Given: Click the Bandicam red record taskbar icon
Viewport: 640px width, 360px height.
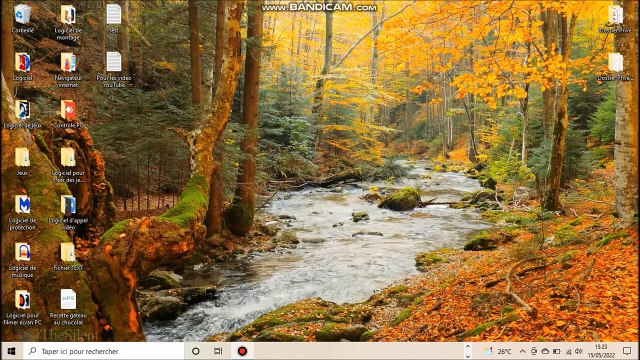Looking at the screenshot, I should [242, 351].
